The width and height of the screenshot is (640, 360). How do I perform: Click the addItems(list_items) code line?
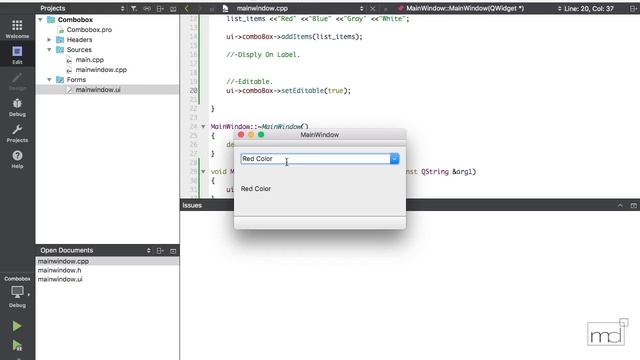coord(294,36)
